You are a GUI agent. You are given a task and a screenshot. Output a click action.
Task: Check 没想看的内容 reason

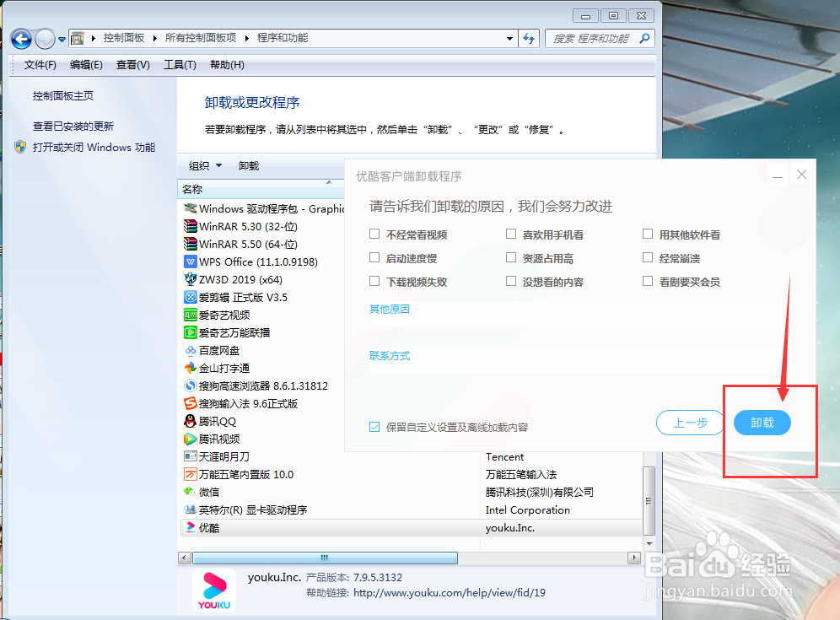(511, 282)
